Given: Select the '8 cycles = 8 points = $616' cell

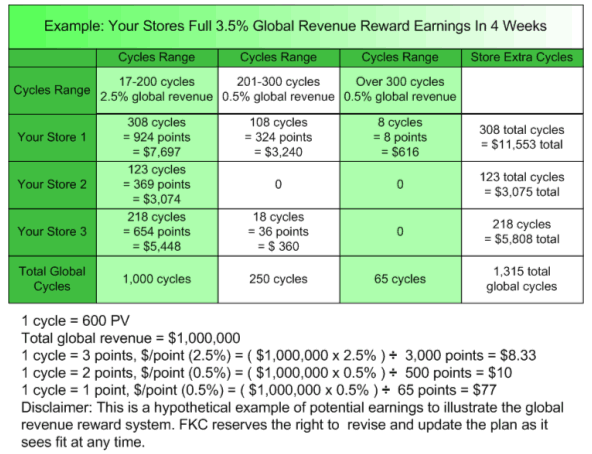Looking at the screenshot, I should [400, 137].
